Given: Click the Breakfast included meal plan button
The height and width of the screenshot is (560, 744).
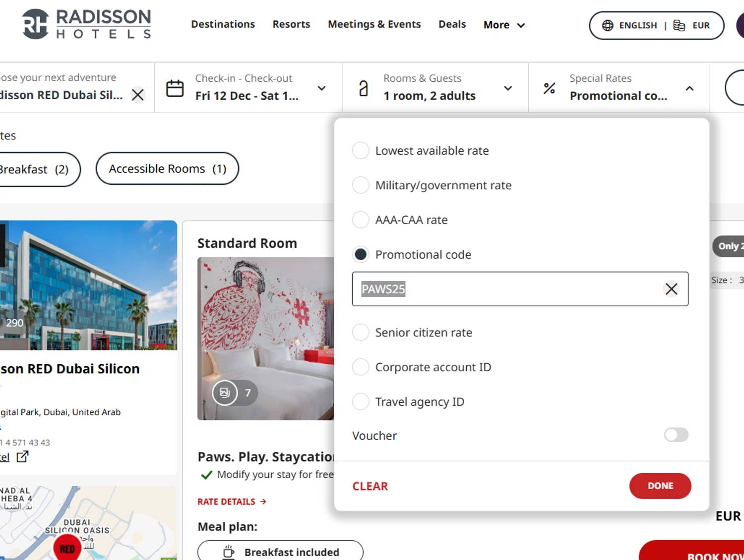Looking at the screenshot, I should click(x=280, y=552).
